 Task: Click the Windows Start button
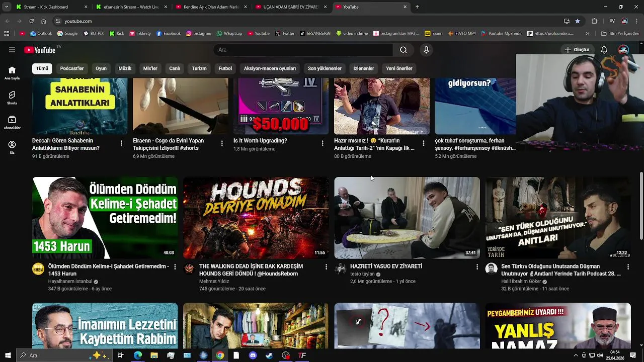click(x=8, y=355)
